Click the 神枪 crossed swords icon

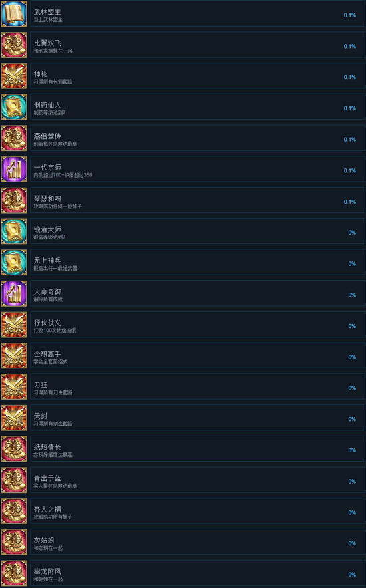(x=14, y=76)
